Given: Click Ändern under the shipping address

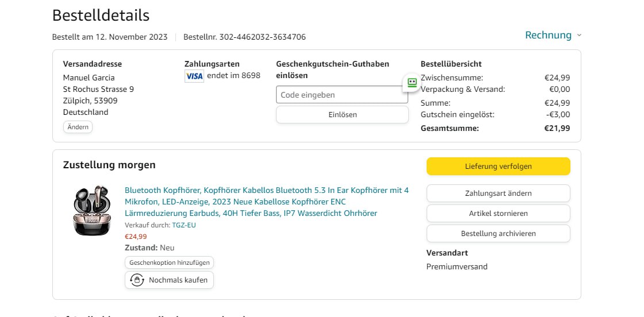Looking at the screenshot, I should point(78,127).
